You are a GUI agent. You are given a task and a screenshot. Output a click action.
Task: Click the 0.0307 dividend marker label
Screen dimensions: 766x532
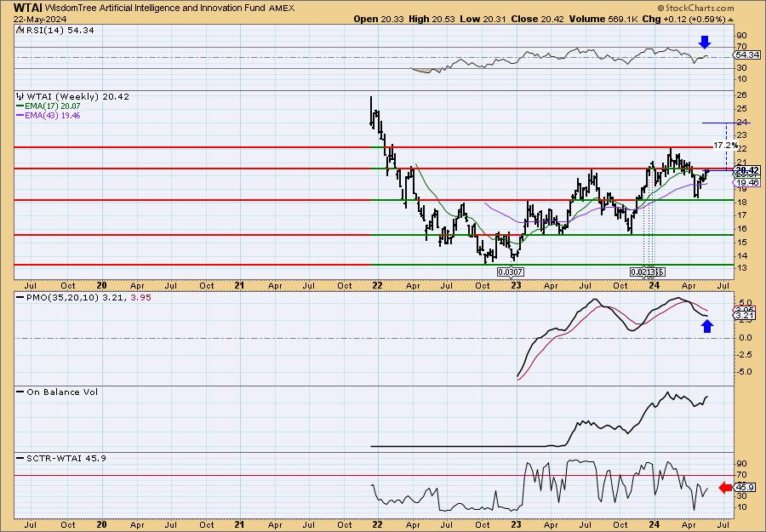[511, 272]
